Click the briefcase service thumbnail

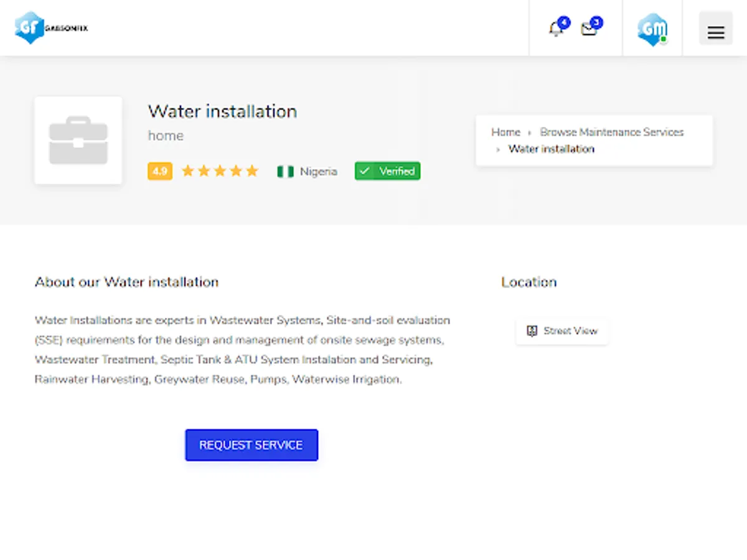click(78, 140)
